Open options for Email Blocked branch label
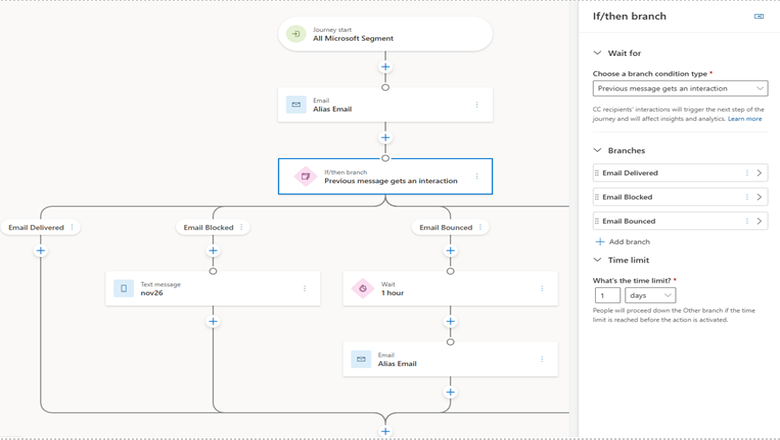 point(241,228)
